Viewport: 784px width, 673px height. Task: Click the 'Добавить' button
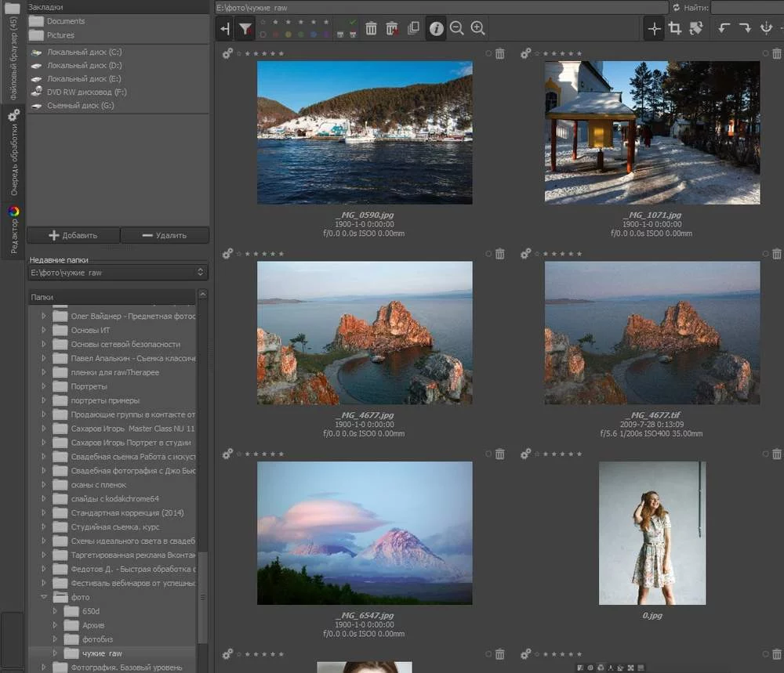tap(73, 235)
